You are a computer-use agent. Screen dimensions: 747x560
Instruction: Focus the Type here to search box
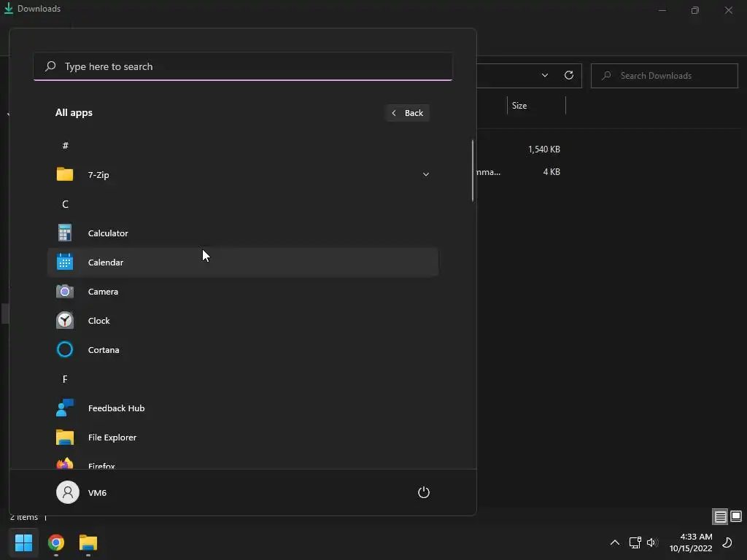click(243, 66)
